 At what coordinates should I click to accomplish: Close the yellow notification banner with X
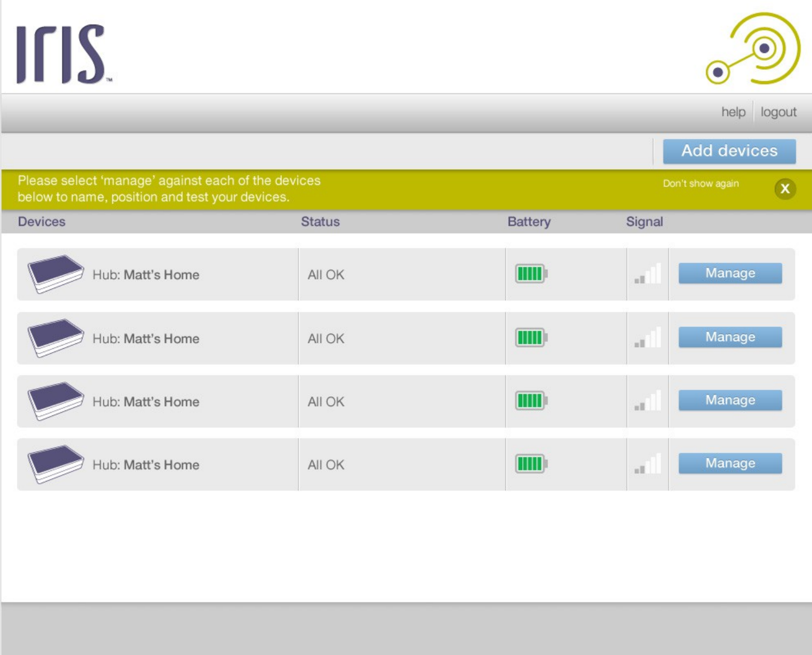785,189
